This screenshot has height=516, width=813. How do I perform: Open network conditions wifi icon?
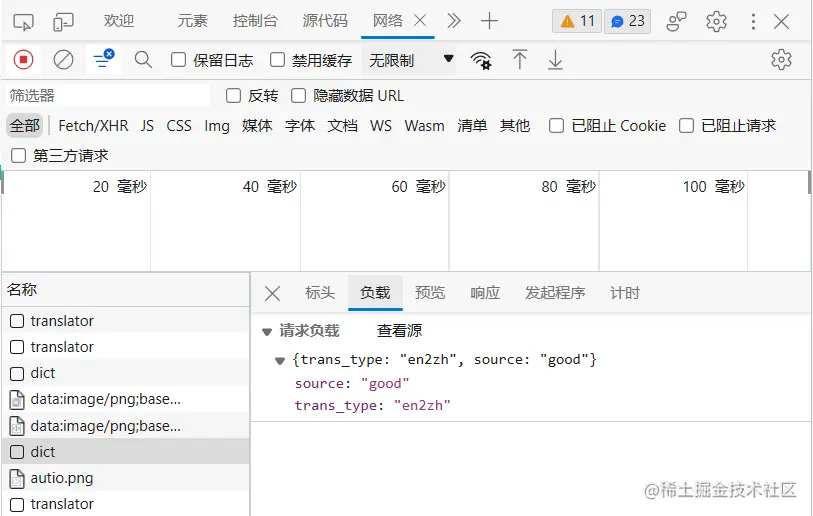481,60
